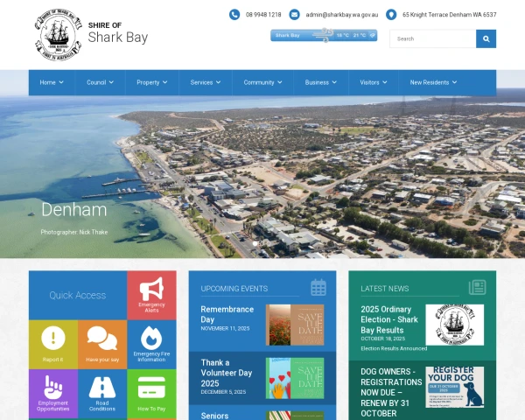Click the Denham slide caption
Image resolution: width=525 pixels, height=420 pixels.
pyautogui.click(x=74, y=210)
